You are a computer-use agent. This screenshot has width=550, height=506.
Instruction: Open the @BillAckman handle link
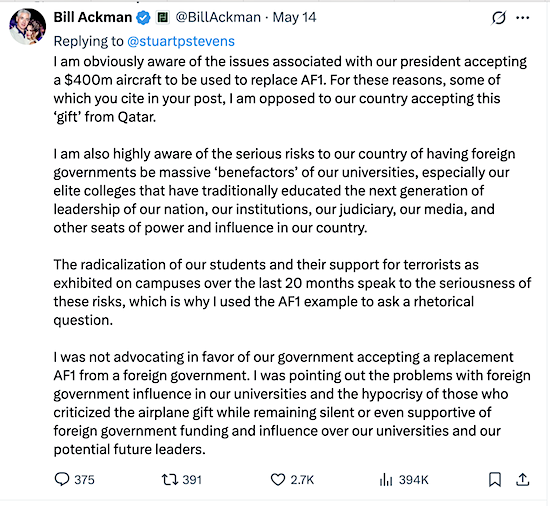tap(218, 17)
